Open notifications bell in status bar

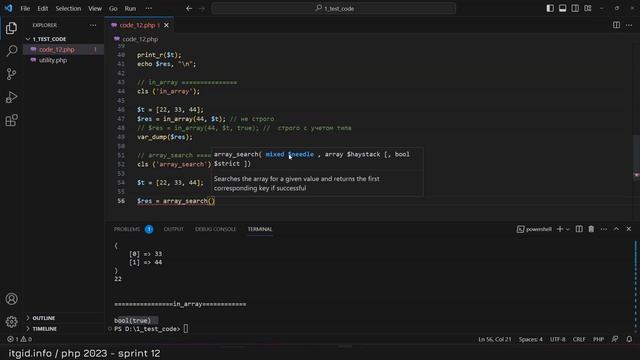point(629,339)
